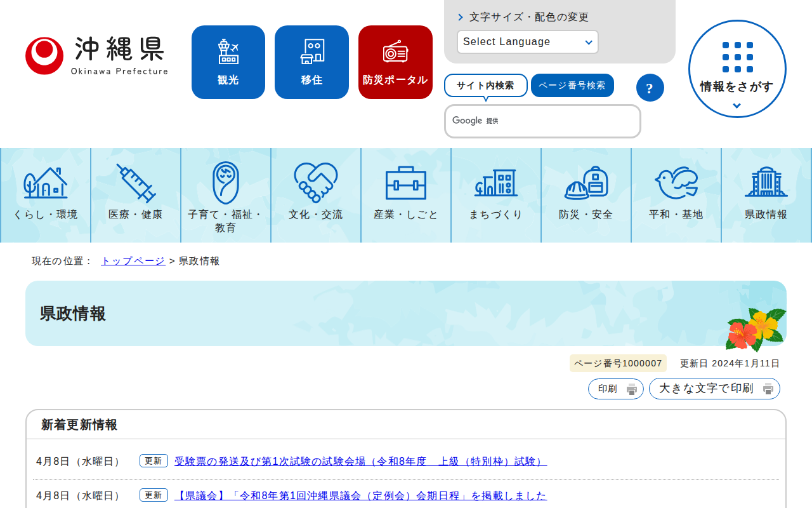812x508 pixels.
Task: Click the 更新日 2024年1月11日 text
Action: click(x=730, y=364)
